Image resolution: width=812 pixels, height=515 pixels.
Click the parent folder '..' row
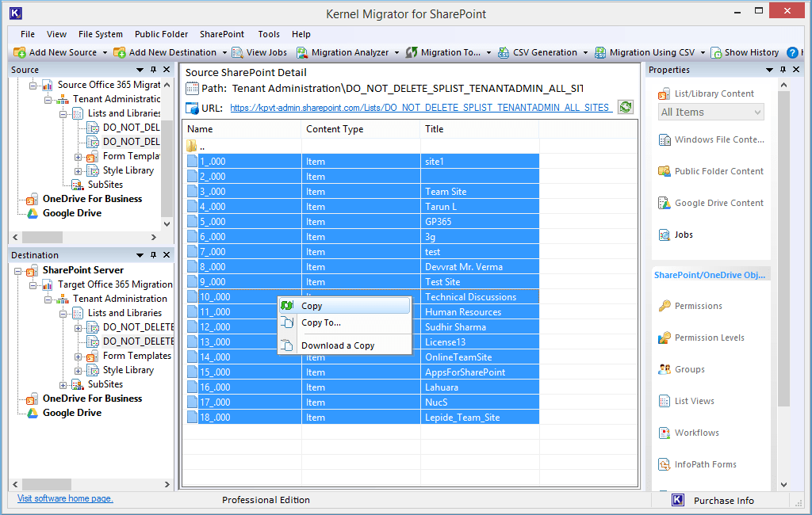tap(360, 147)
